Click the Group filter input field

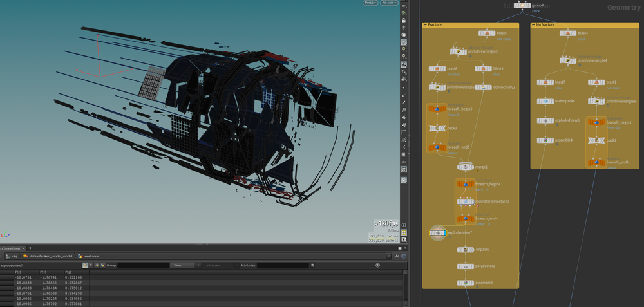click(142, 265)
